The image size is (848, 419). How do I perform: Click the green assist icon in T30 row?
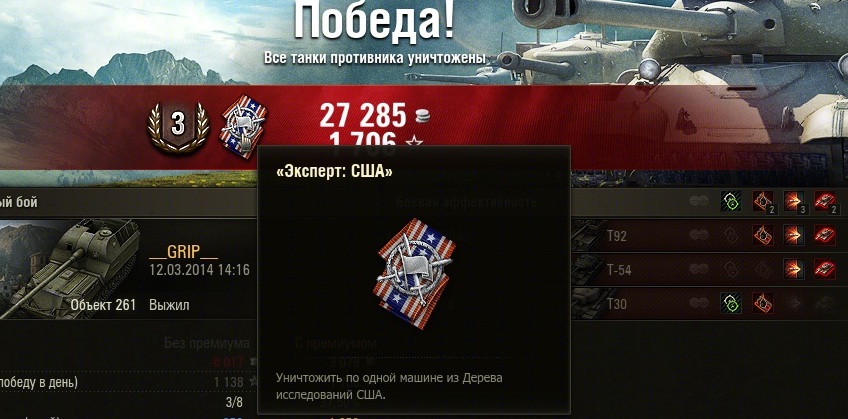[731, 303]
